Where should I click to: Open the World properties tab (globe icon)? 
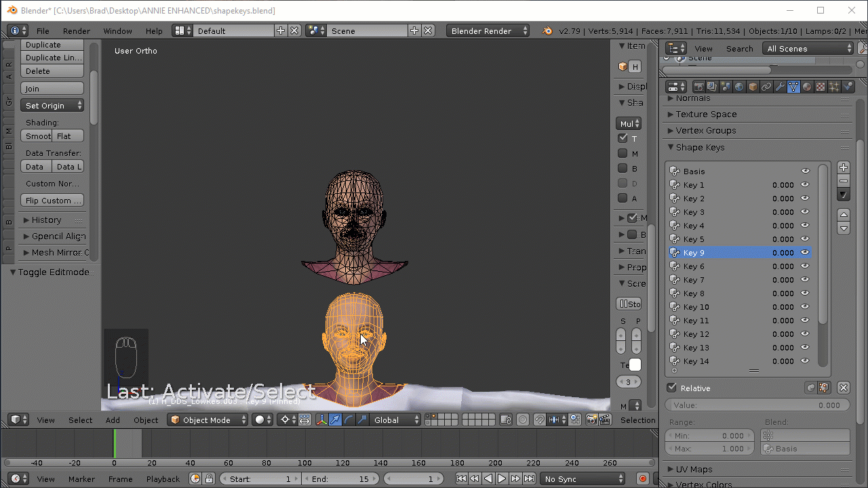[x=739, y=87]
